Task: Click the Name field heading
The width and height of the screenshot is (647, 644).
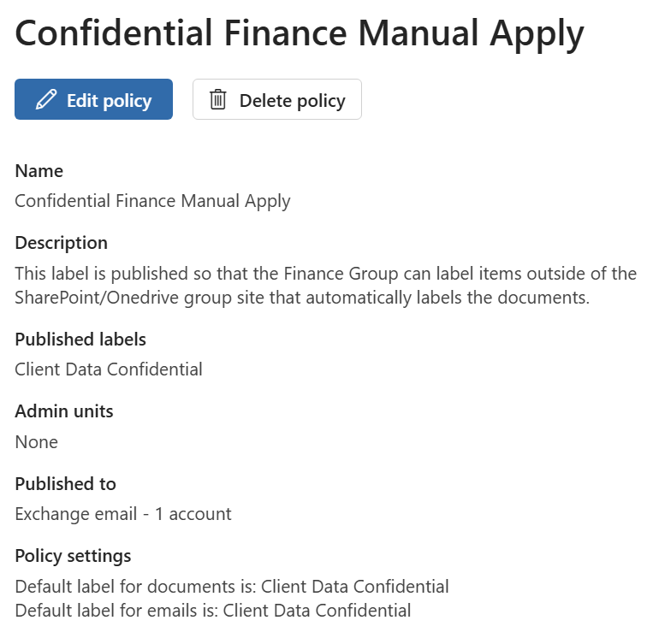Action: tap(39, 171)
